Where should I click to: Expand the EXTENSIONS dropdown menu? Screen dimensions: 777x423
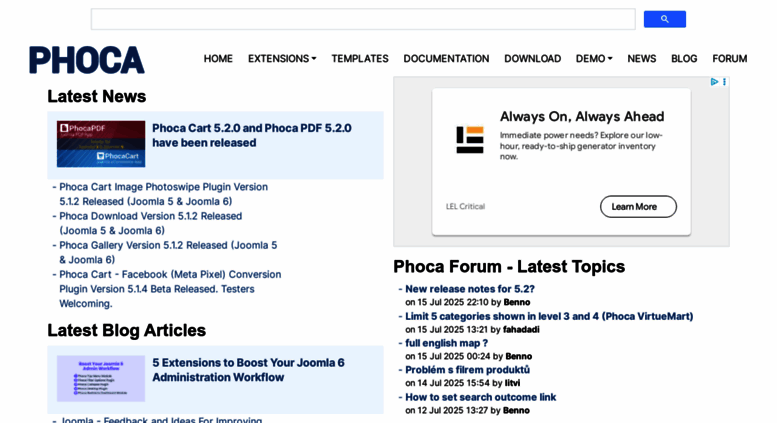tap(282, 58)
